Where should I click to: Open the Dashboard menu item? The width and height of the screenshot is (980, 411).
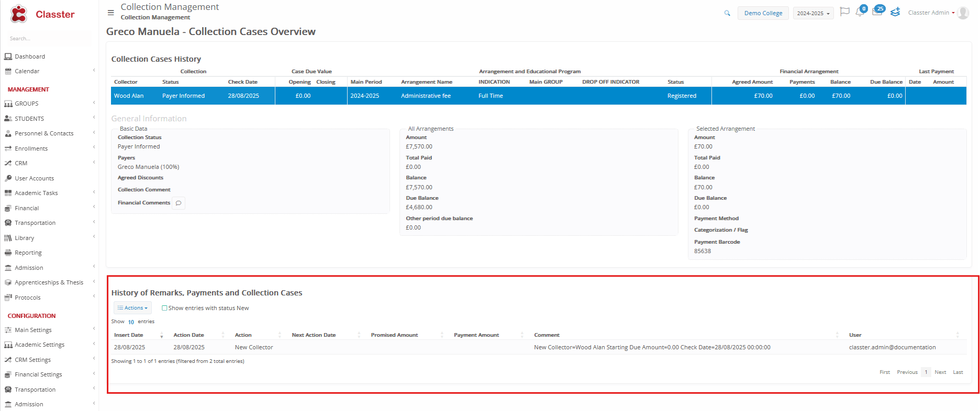pos(30,56)
